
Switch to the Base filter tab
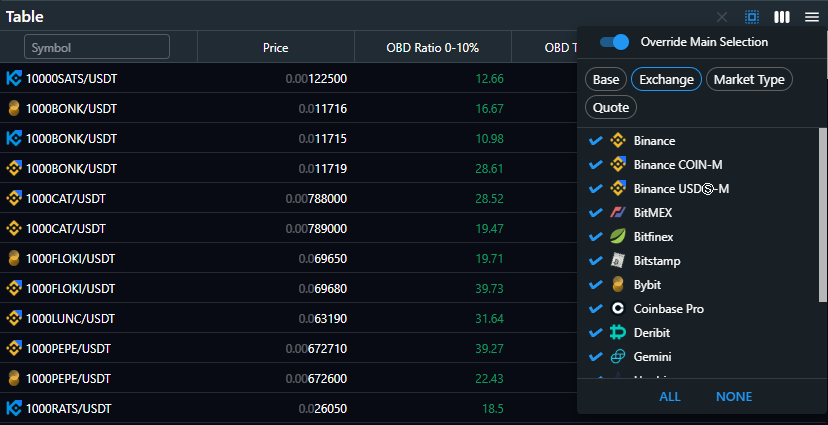click(606, 80)
